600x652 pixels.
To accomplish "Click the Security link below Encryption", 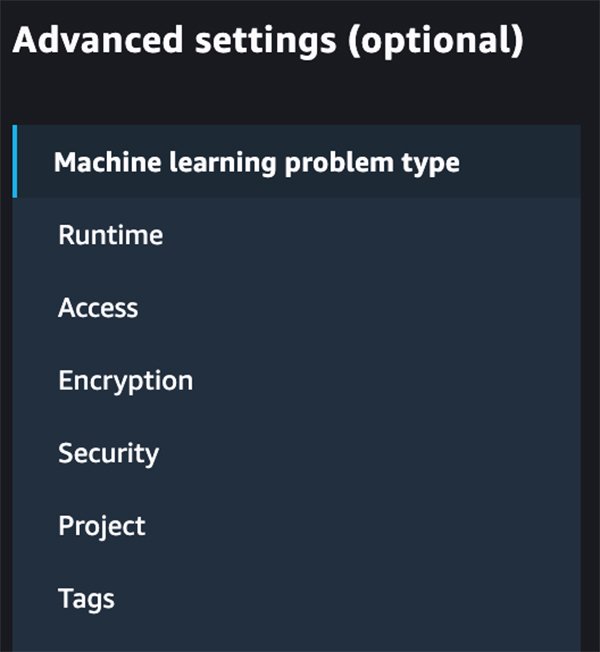I will [x=108, y=453].
